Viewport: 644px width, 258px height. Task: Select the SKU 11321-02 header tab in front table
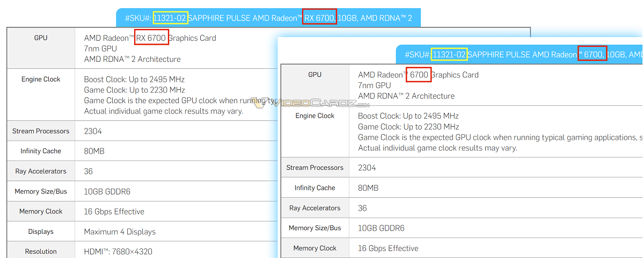point(519,54)
